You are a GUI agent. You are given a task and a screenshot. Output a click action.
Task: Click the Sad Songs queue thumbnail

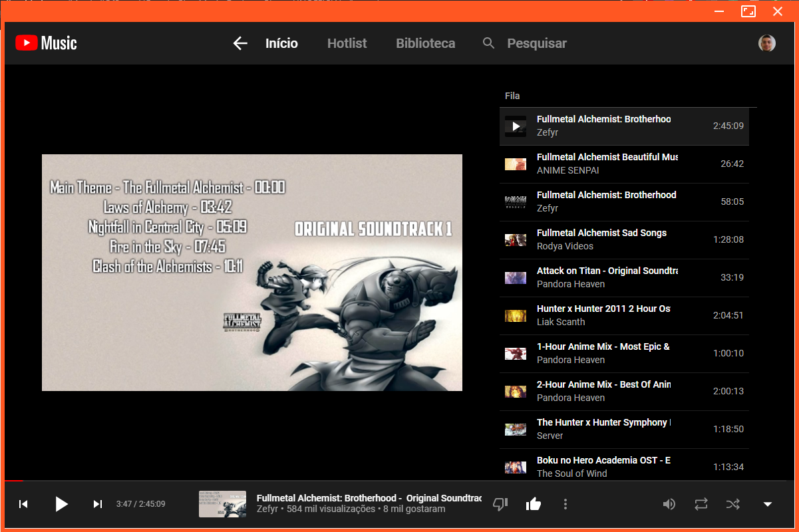coord(516,240)
